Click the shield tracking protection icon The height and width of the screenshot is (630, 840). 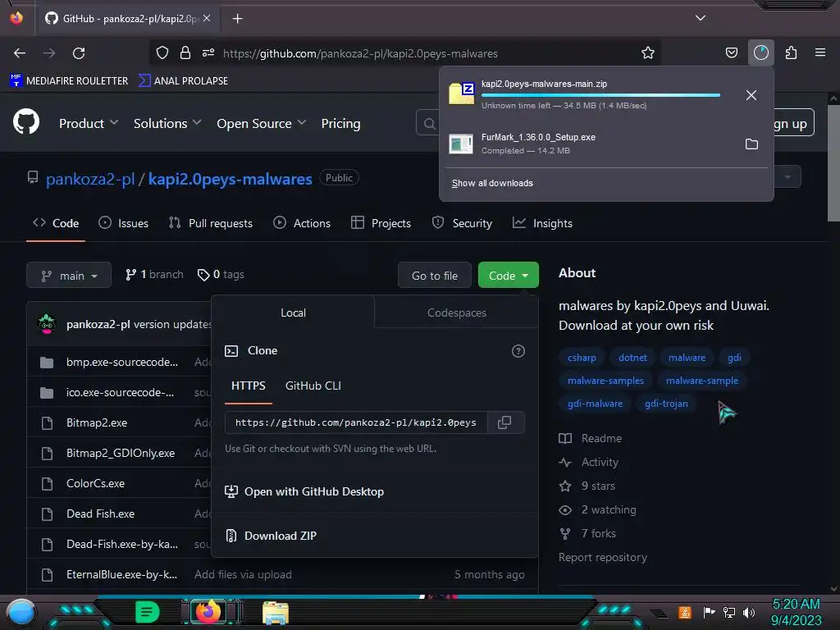click(x=162, y=52)
